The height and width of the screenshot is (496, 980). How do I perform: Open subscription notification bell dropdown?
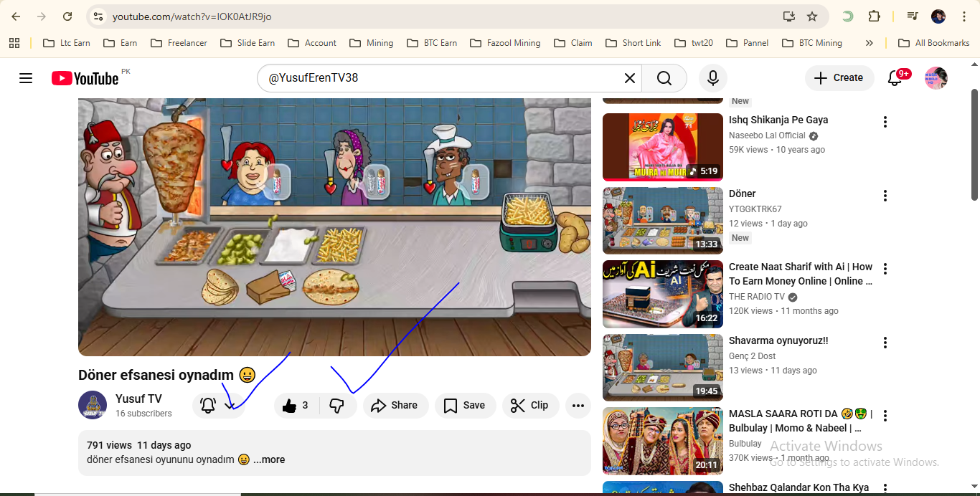tap(218, 406)
